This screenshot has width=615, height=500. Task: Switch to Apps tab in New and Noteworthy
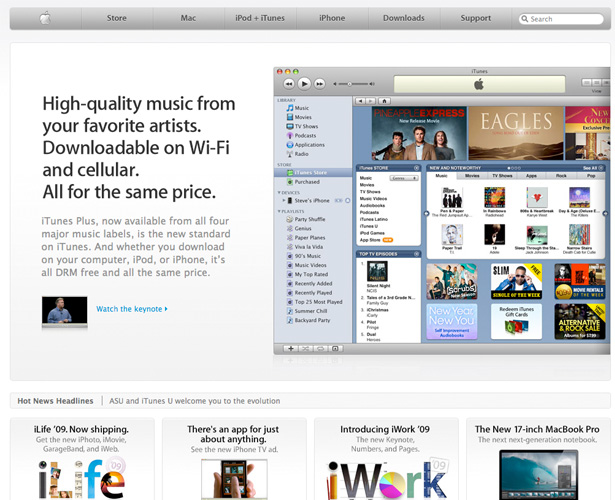(x=531, y=176)
